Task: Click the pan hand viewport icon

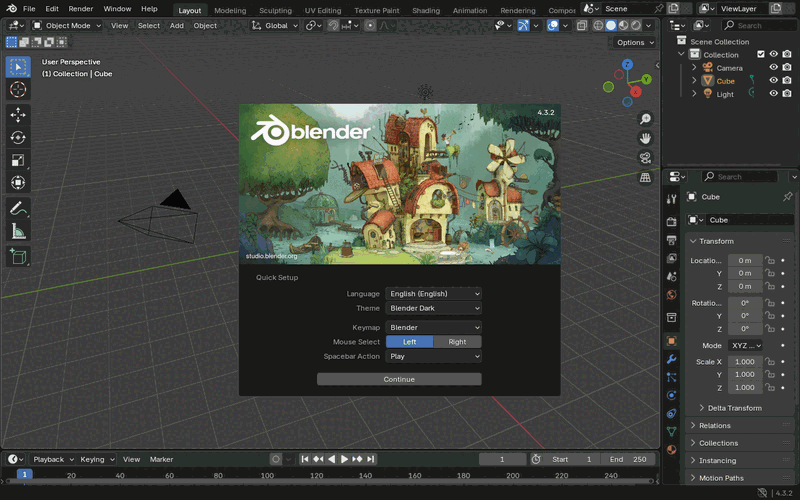Action: [x=645, y=138]
